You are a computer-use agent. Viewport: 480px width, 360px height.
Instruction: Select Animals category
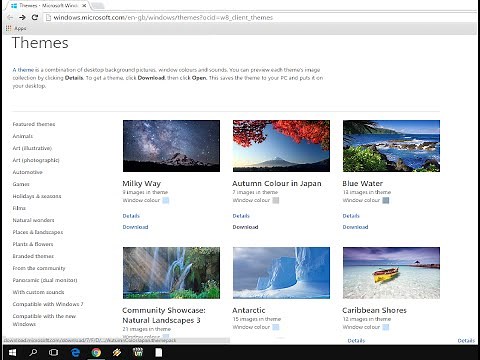pyautogui.click(x=23, y=136)
